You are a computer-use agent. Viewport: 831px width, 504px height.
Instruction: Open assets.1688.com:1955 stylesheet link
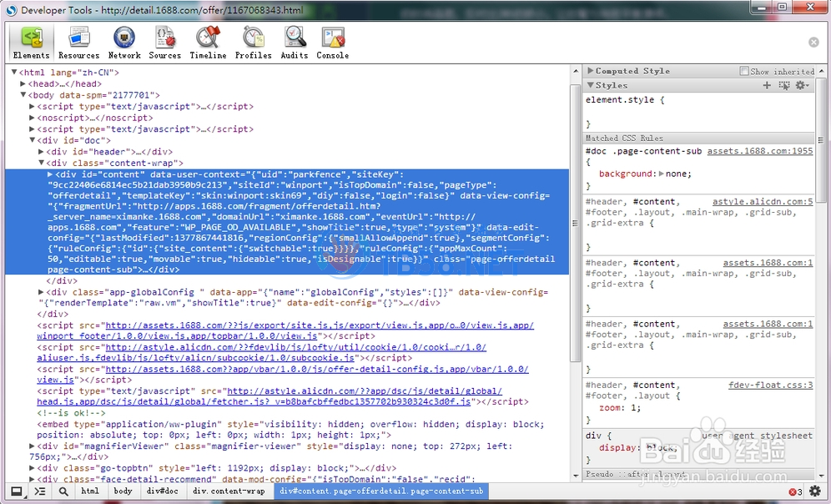(x=760, y=151)
